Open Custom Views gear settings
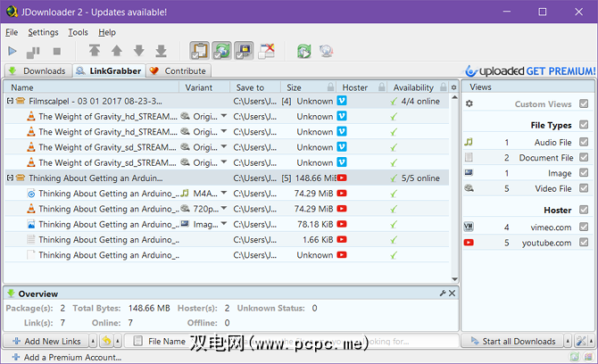598x364 pixels. click(469, 103)
